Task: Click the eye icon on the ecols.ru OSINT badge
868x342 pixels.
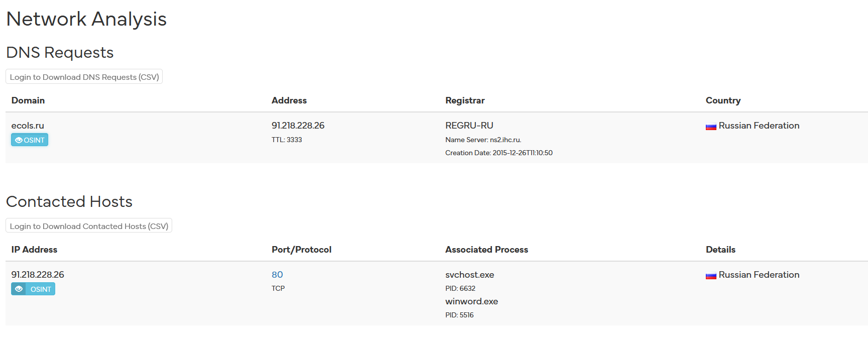Action: click(19, 140)
